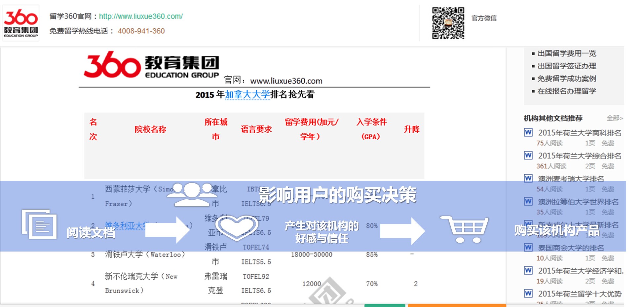
Task: Click the read-document icon beside 阅读文档
Action: [x=39, y=224]
